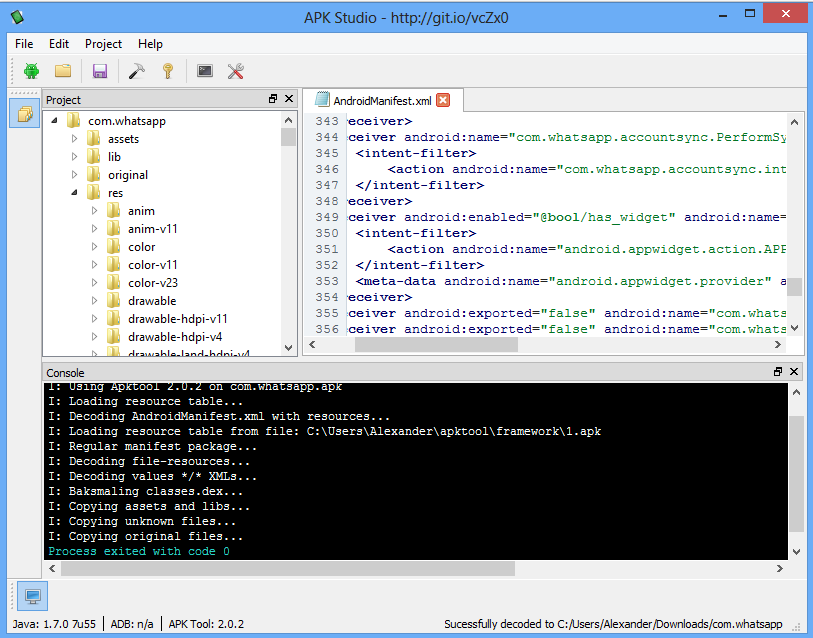Expand the anim folder
Image resolution: width=813 pixels, height=638 pixels.
coord(94,211)
